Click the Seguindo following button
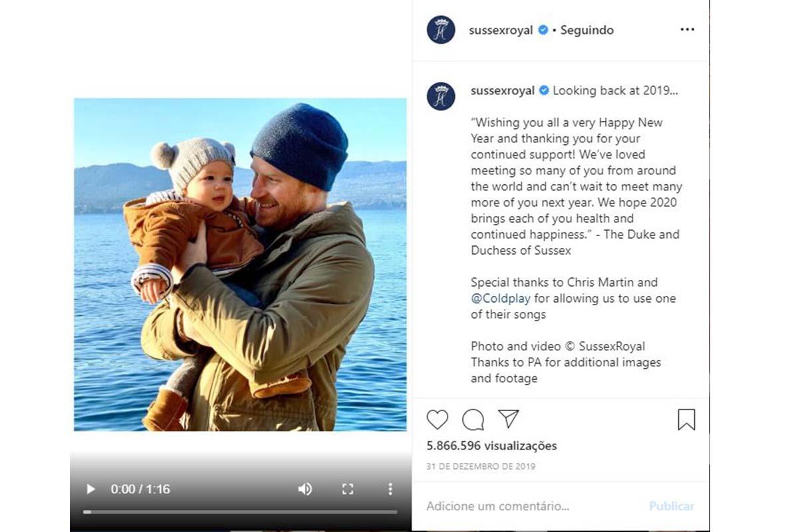798x532 pixels. tap(587, 30)
